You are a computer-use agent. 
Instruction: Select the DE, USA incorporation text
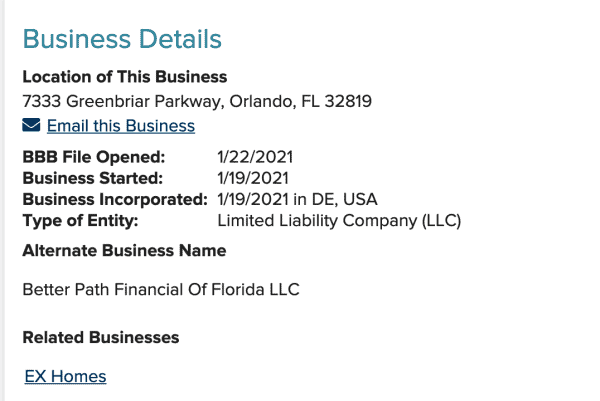click(345, 199)
